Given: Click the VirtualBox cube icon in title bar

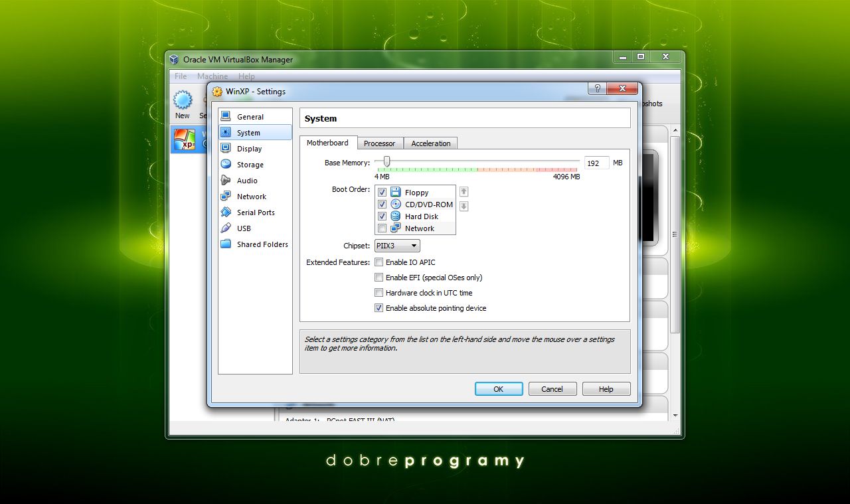Looking at the screenshot, I should (174, 59).
